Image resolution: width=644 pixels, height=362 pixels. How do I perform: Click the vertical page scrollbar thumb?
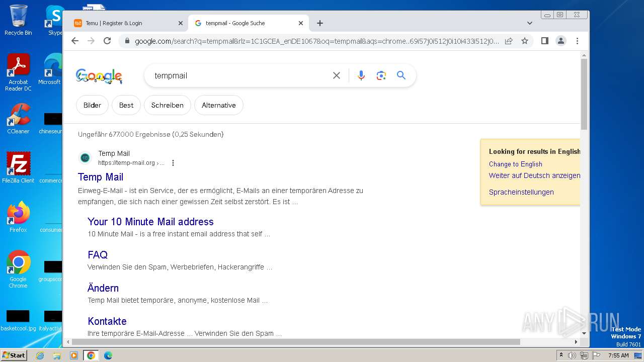(584, 94)
